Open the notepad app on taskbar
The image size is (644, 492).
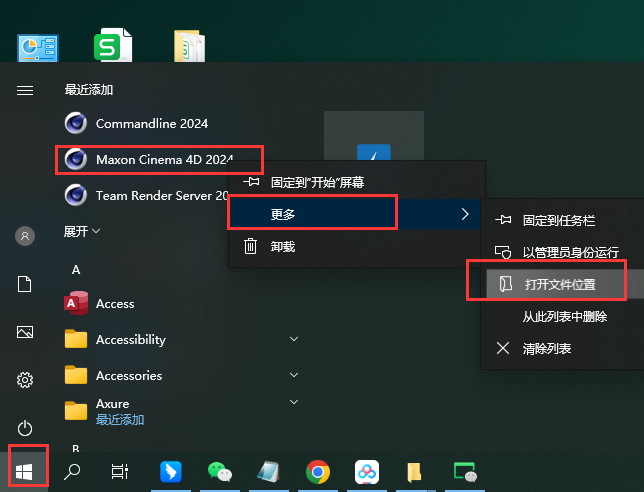(x=269, y=472)
